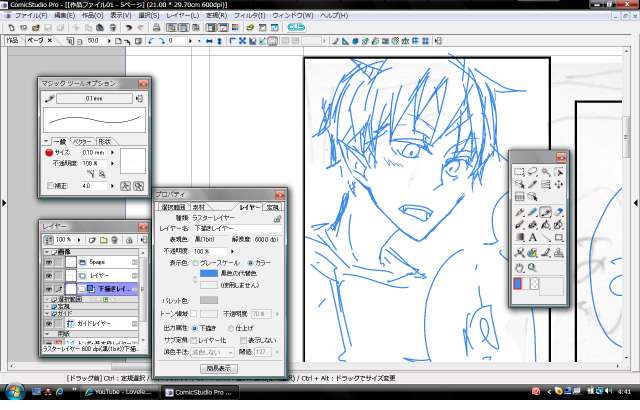
Task: Open tool options 不透明度 arrow
Action: (113, 163)
